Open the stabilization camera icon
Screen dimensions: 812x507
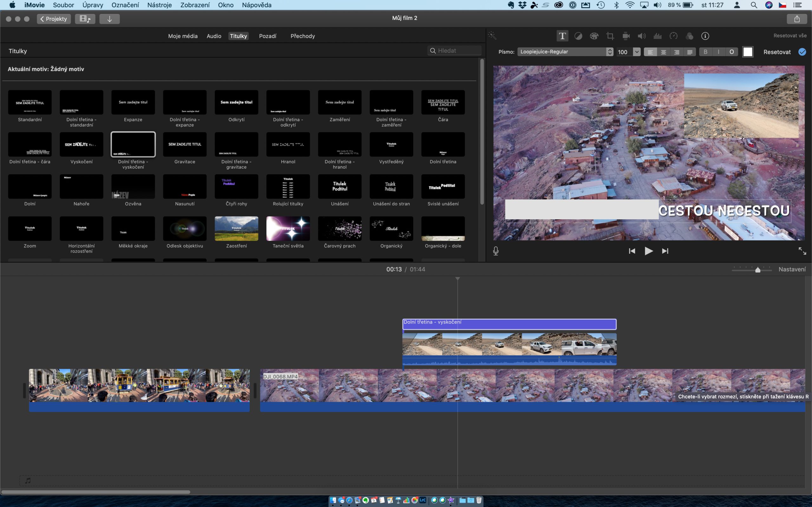pos(626,36)
